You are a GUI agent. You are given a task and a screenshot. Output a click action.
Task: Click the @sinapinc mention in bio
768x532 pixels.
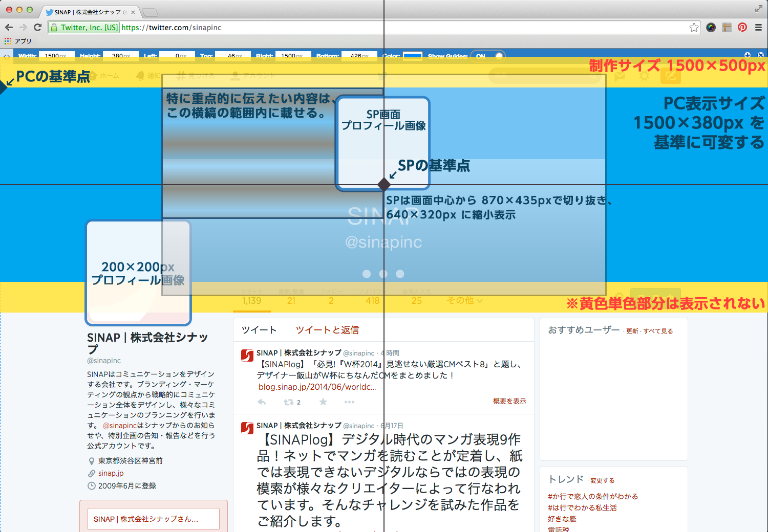coord(120,425)
